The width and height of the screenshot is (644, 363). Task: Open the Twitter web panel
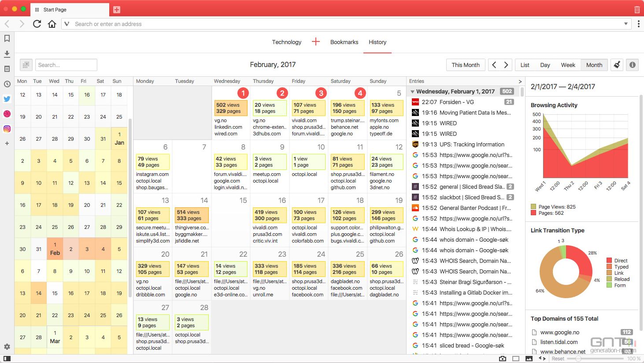tap(7, 99)
